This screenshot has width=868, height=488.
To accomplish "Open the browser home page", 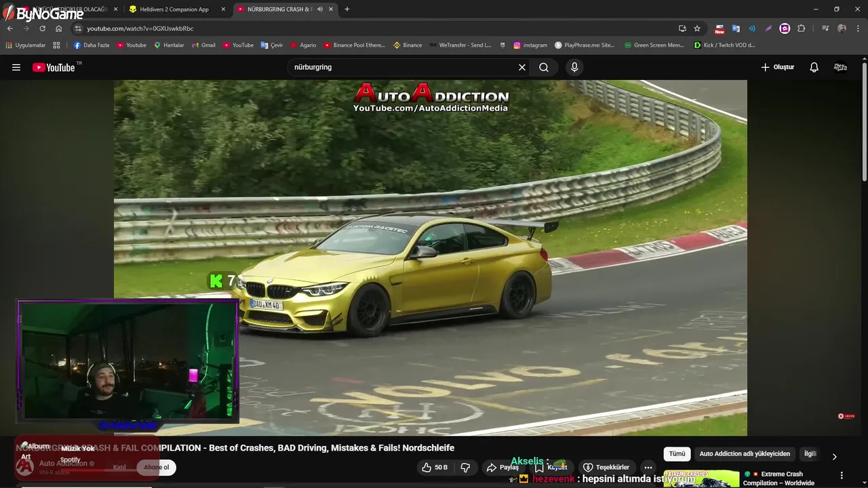I will click(58, 28).
